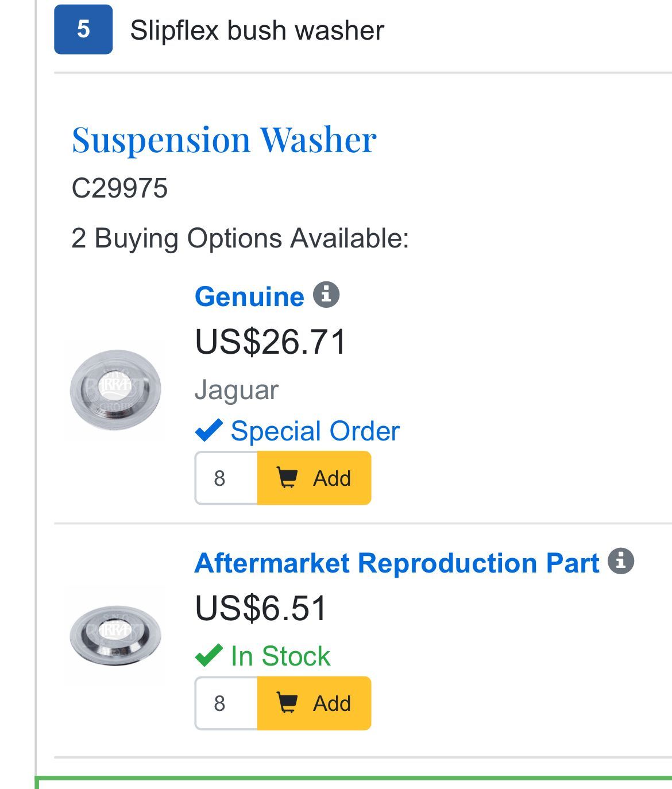672x789 pixels.
Task: Click the part number C29975
Action: [119, 188]
